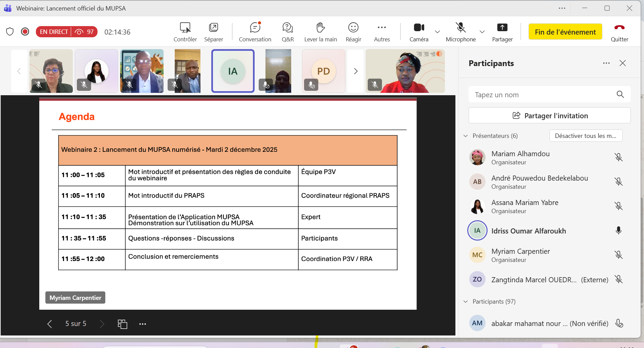
Task: Click the Partager share screen icon
Action: pos(502,28)
